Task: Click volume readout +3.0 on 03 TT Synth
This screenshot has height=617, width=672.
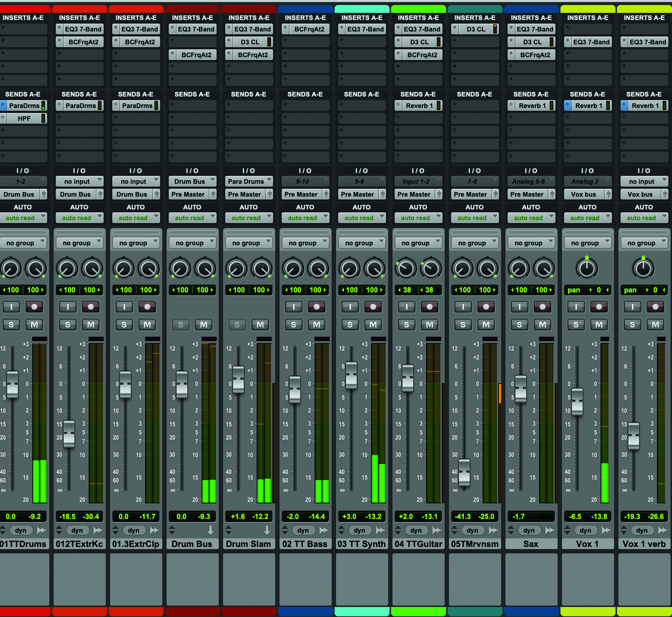Action: pyautogui.click(x=349, y=516)
